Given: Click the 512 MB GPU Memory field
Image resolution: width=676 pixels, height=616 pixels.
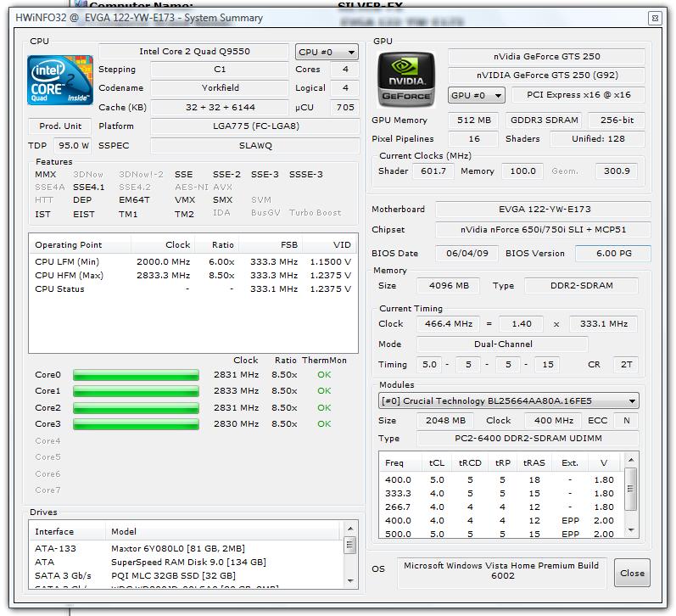Looking at the screenshot, I should tap(473, 120).
